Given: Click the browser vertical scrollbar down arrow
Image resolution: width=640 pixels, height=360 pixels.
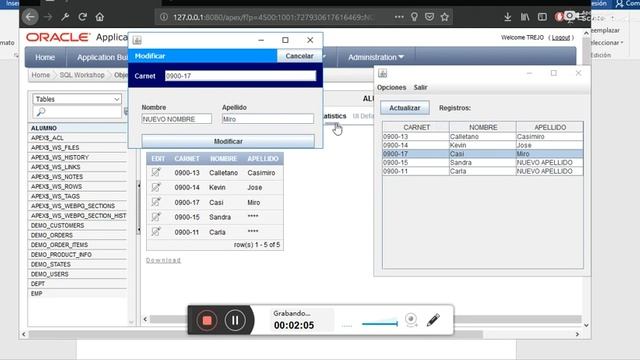Looking at the screenshot, I should click(x=586, y=325).
